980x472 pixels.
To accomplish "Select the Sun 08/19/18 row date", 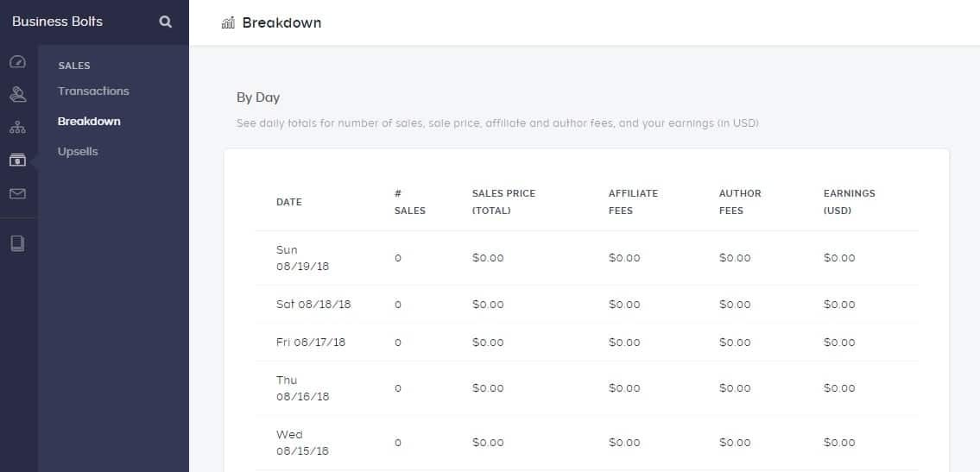I will click(x=302, y=258).
